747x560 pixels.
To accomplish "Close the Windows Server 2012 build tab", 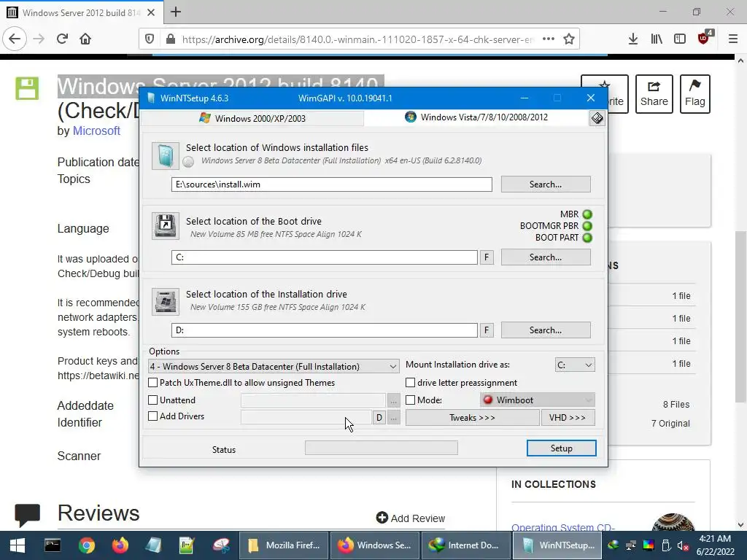I will click(x=151, y=12).
